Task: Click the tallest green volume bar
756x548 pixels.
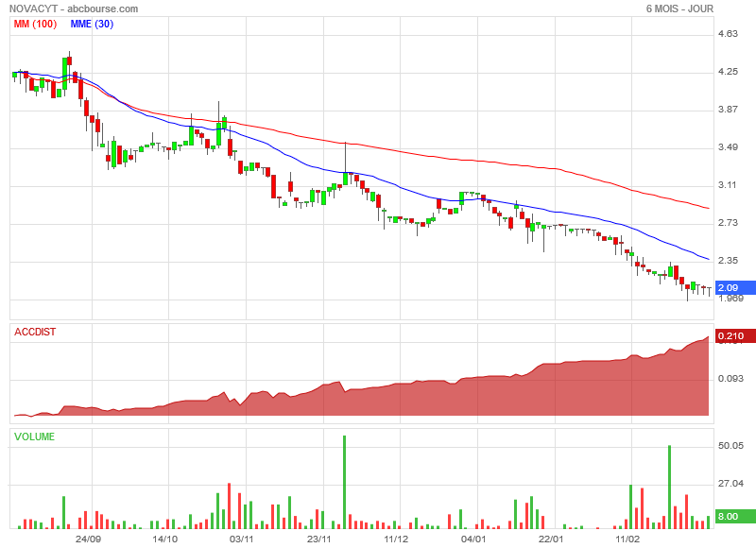Action: pyautogui.click(x=344, y=482)
